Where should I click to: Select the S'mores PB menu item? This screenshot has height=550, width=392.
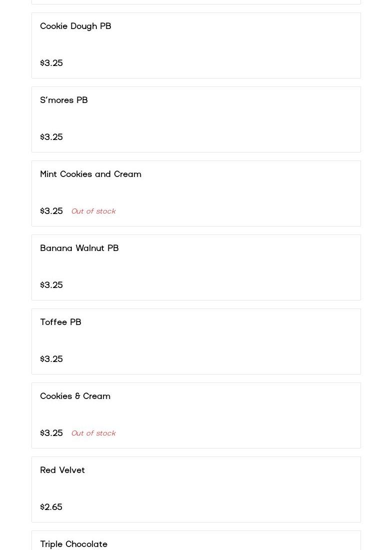(64, 100)
